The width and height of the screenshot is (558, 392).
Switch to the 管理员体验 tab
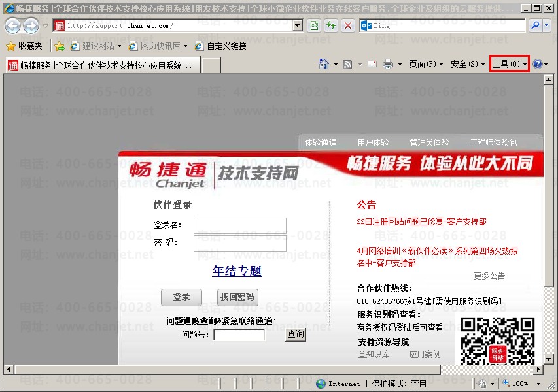429,142
